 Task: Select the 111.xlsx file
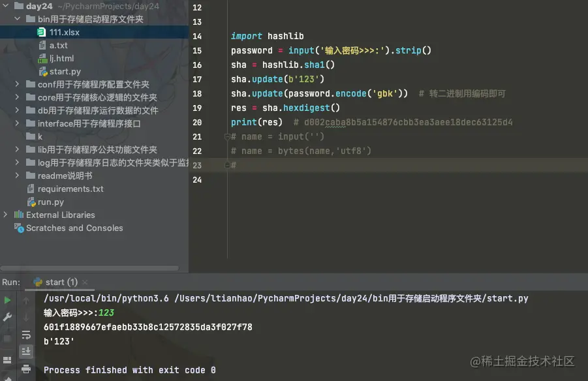[94, 32]
